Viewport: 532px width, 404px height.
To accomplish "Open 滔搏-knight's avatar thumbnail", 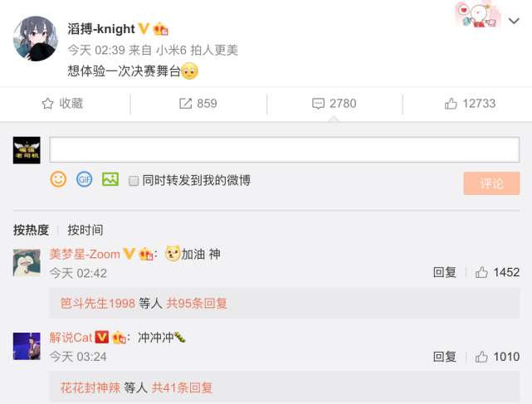I will click(x=36, y=39).
